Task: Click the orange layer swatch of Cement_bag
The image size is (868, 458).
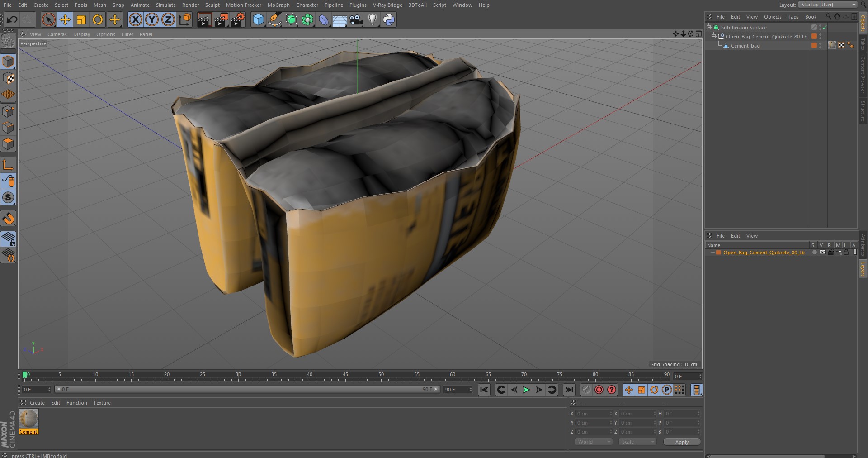Action: [814, 45]
